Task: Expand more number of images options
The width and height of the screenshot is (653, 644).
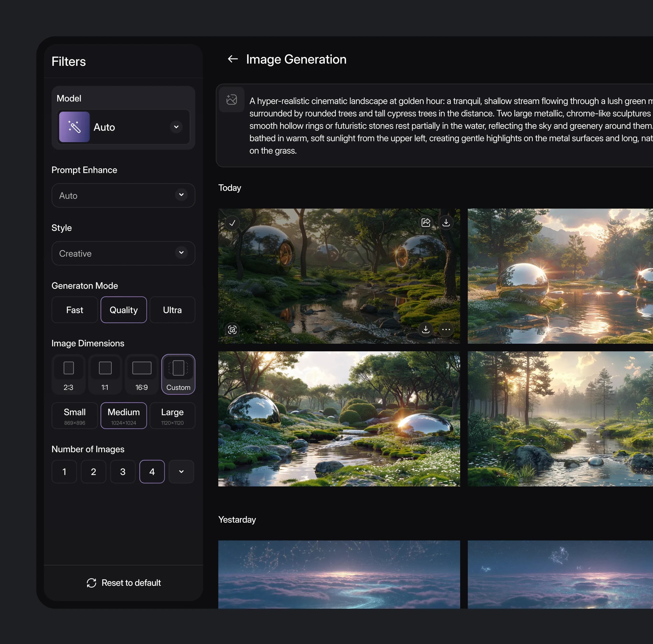Action: tap(181, 472)
